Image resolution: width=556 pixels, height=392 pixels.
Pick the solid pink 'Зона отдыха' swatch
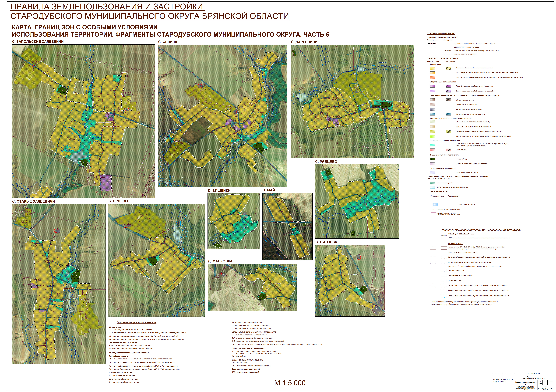433,150
